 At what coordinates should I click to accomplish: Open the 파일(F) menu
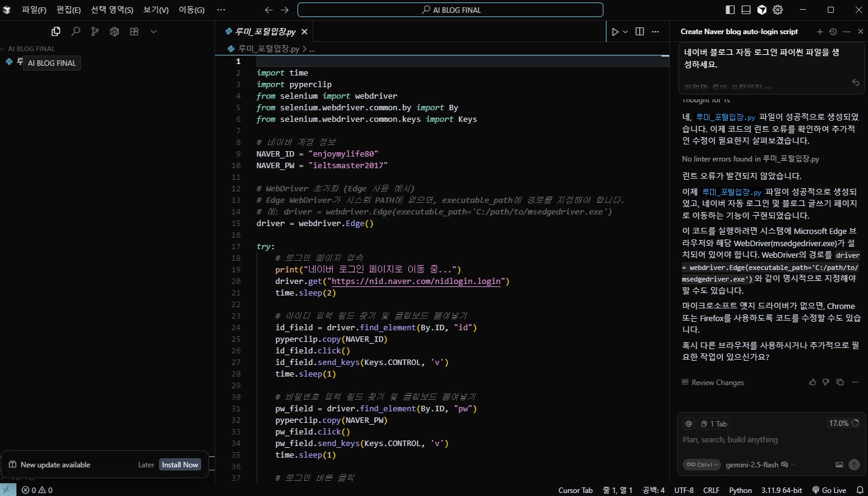(x=34, y=10)
